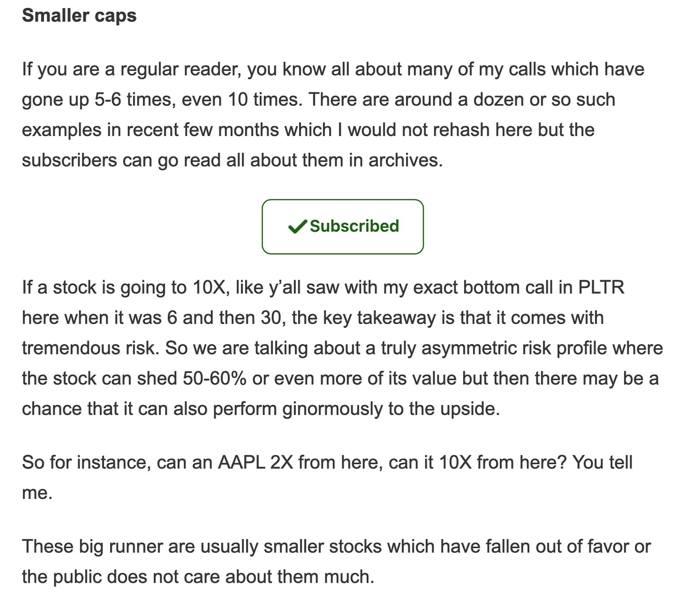Screen dimensions: 695x616
Task: Click the phrase 'tremendous risk' in the paragraph
Action: pyautogui.click(x=89, y=348)
